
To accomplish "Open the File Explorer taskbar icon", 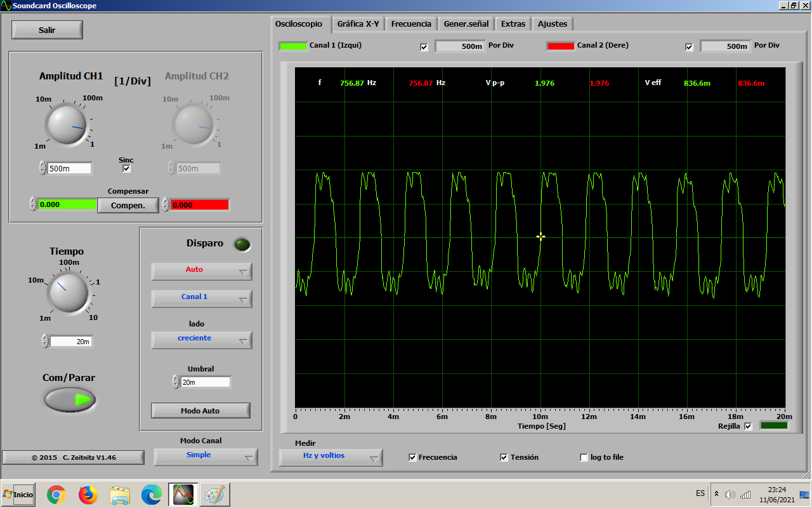I will tap(120, 494).
